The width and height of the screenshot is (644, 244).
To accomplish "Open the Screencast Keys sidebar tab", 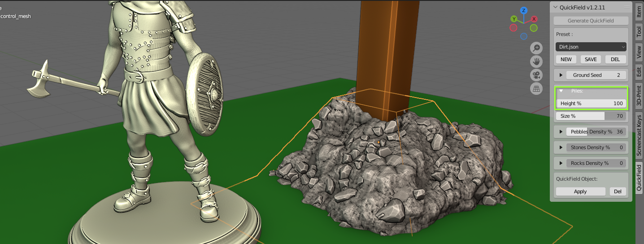I will pos(639,135).
